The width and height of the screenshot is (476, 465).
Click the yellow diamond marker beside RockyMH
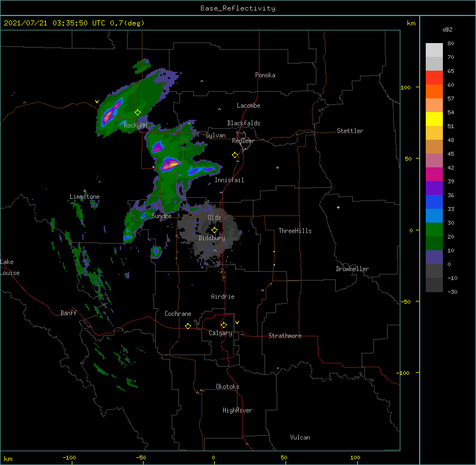138,113
